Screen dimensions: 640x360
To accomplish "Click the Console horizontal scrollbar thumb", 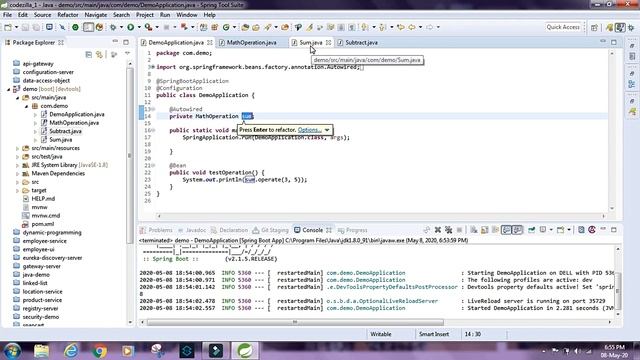I will tap(295, 322).
